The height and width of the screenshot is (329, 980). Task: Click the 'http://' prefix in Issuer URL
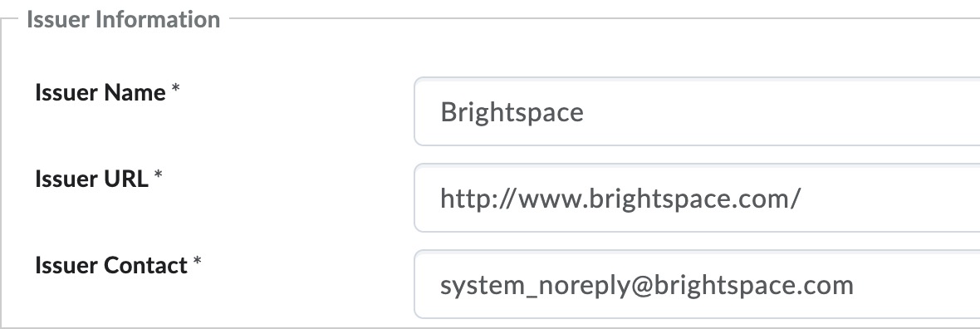tap(478, 199)
